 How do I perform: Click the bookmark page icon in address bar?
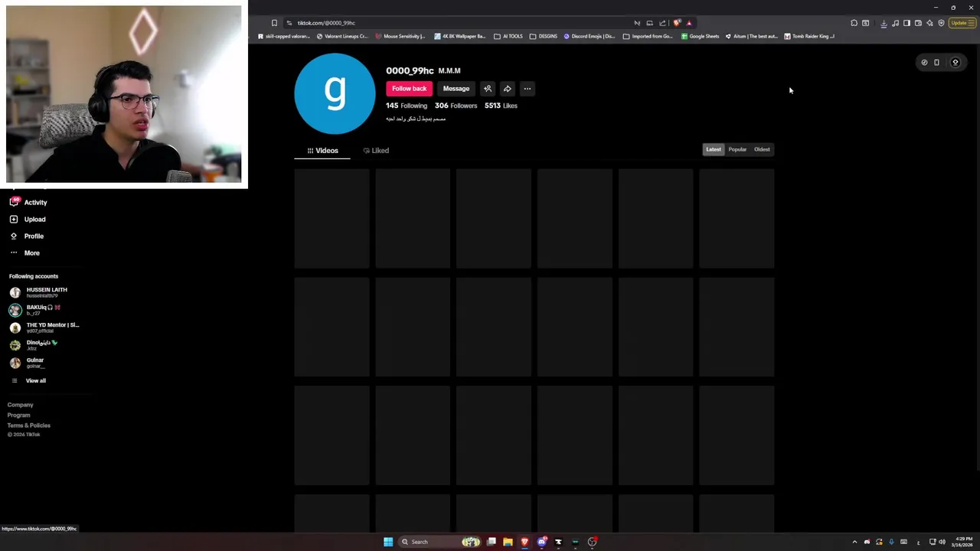point(274,23)
